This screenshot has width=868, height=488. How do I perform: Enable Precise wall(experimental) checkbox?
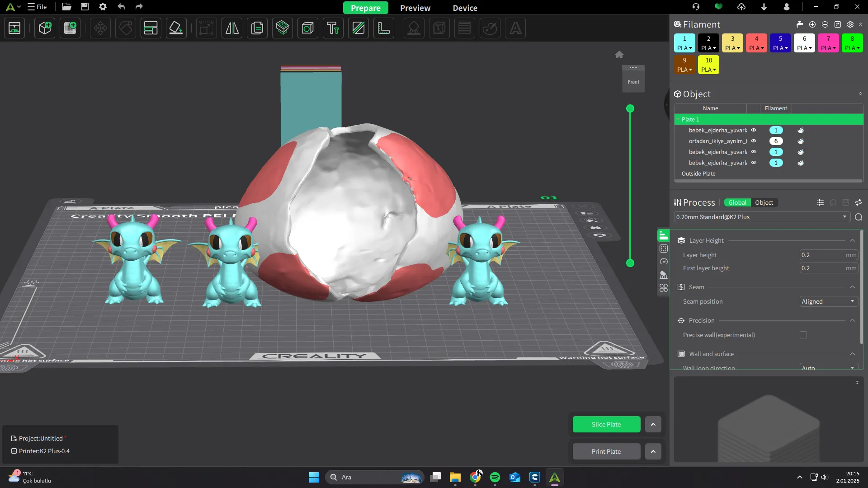pos(803,335)
